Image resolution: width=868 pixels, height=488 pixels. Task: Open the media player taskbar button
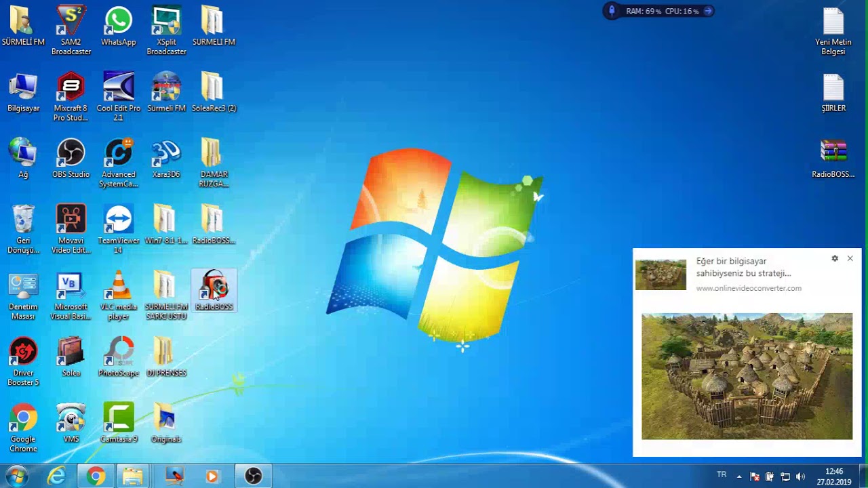point(212,476)
